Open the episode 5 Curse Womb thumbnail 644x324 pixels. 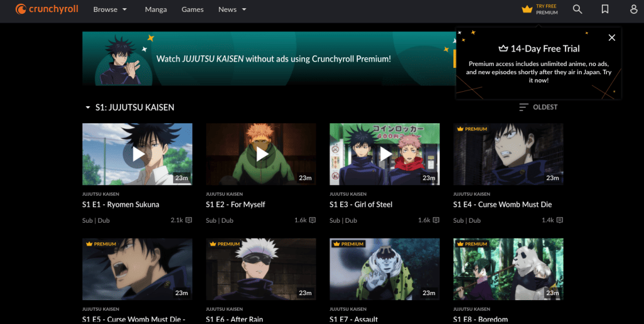click(x=137, y=269)
